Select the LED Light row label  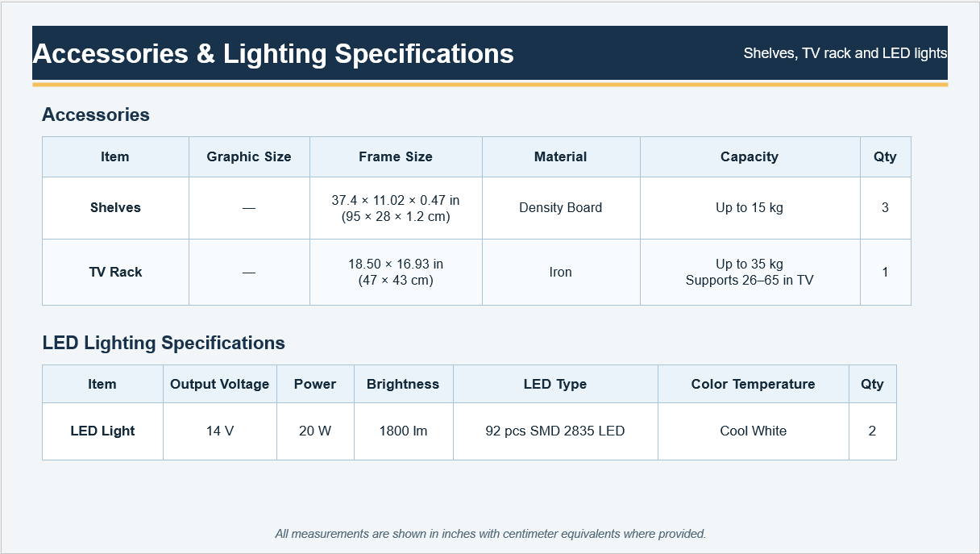tap(102, 431)
